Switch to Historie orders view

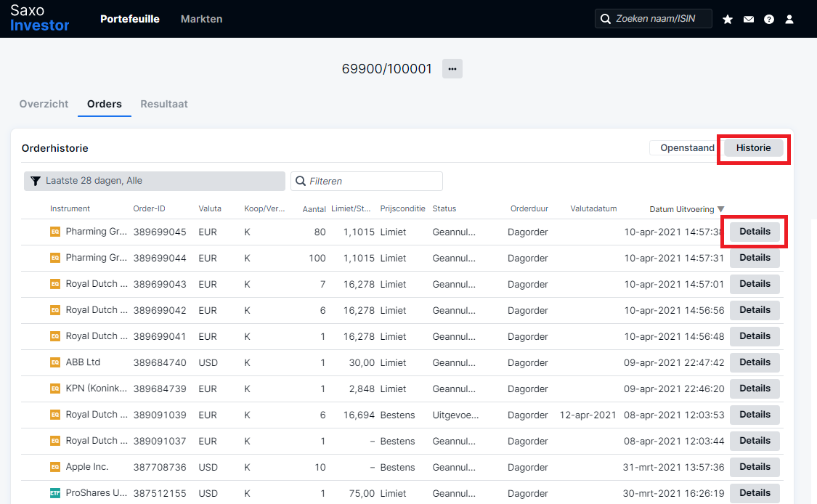[753, 147]
